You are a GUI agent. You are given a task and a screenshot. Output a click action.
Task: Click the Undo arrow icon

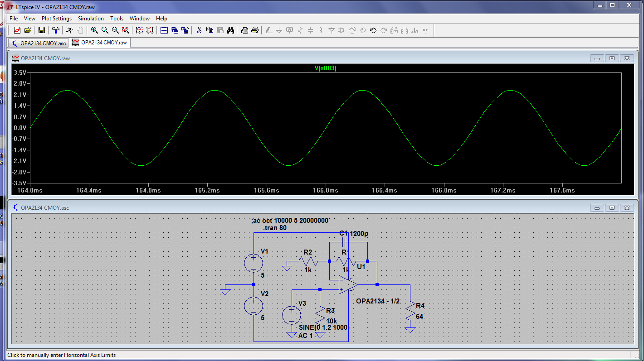click(x=373, y=30)
